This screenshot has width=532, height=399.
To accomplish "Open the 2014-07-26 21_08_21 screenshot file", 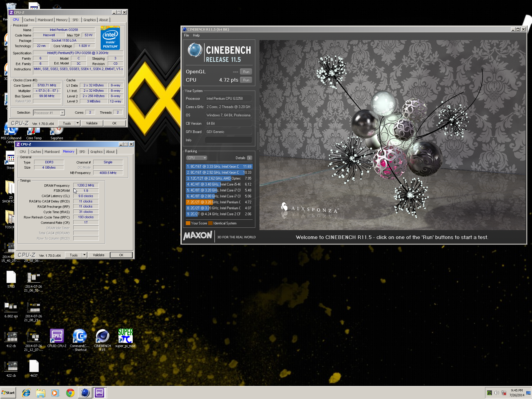I will point(34,312).
